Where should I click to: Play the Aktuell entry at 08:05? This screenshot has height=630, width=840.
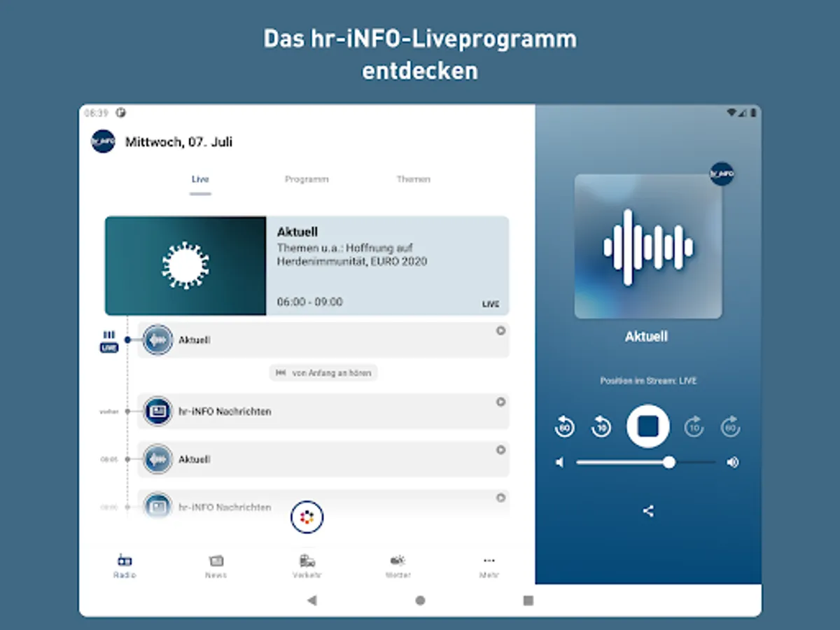tap(500, 450)
